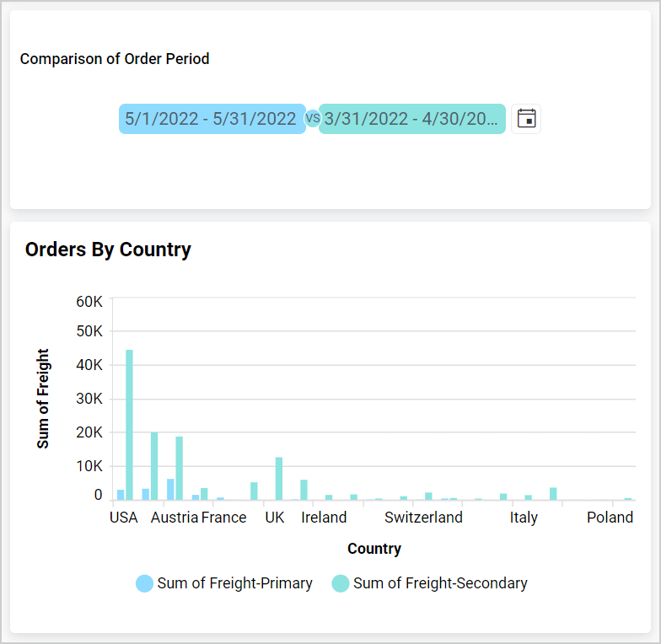Toggle the 'Sum of Freight-Secondary' legend label
This screenshot has height=644, width=661.
[440, 583]
